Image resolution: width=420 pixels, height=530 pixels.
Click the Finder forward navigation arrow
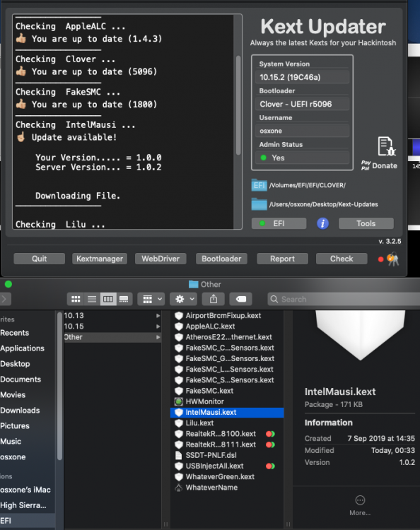pyautogui.click(x=5, y=299)
